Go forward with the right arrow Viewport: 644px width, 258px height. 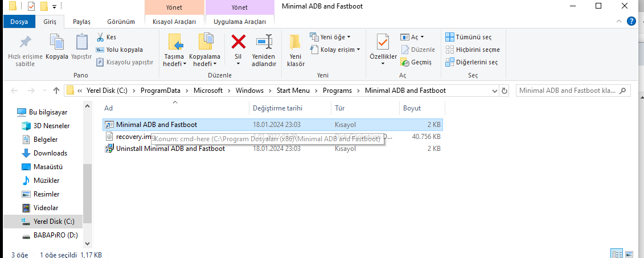(31, 91)
